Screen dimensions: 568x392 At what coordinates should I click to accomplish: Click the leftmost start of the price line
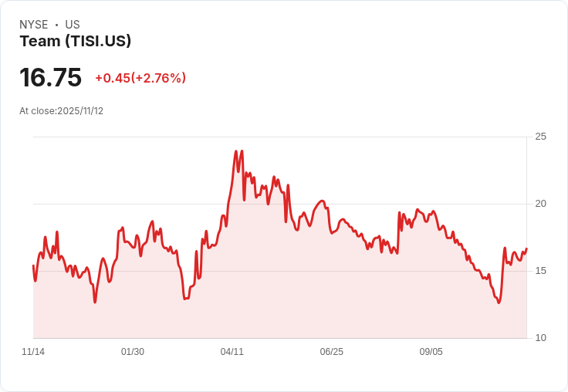point(33,265)
